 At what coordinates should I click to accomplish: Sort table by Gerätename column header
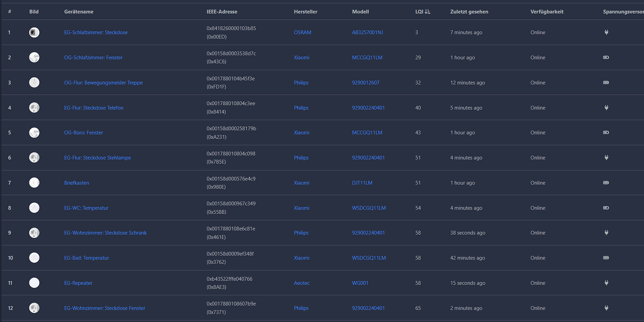[79, 12]
